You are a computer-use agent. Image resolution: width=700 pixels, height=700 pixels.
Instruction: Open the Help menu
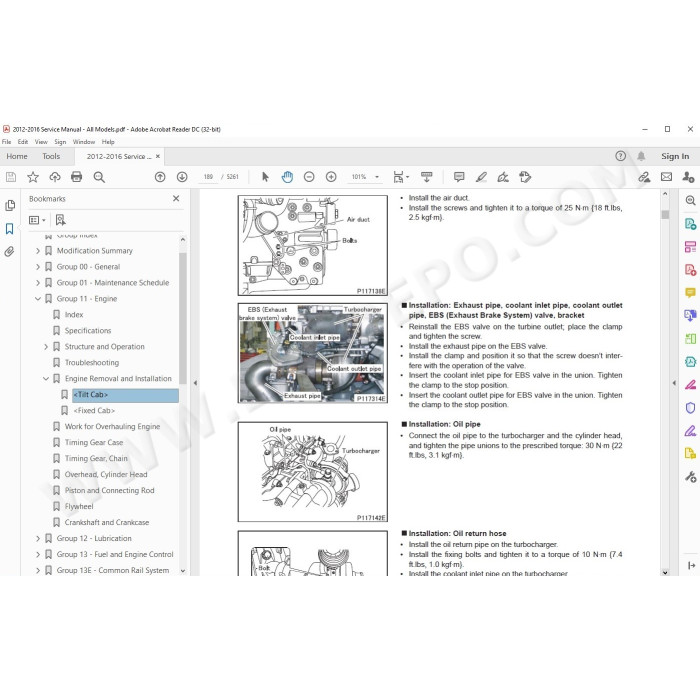[x=108, y=142]
